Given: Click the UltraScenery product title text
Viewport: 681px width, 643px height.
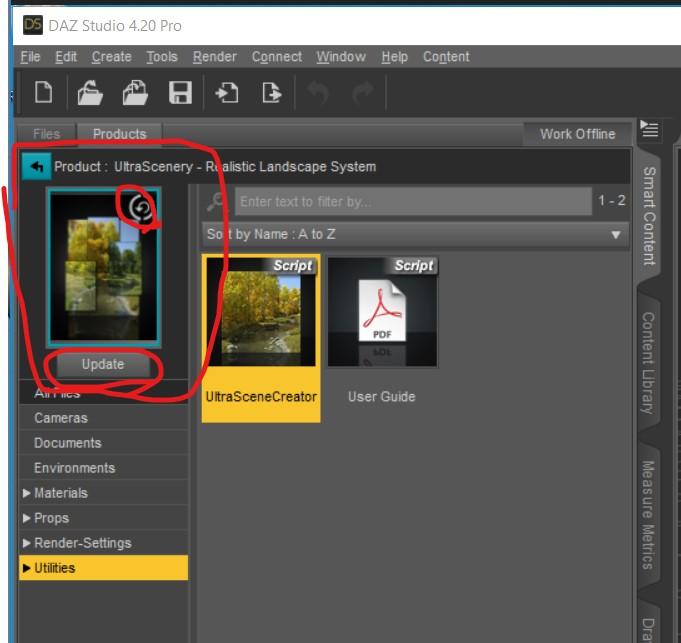Looking at the screenshot, I should [245, 167].
